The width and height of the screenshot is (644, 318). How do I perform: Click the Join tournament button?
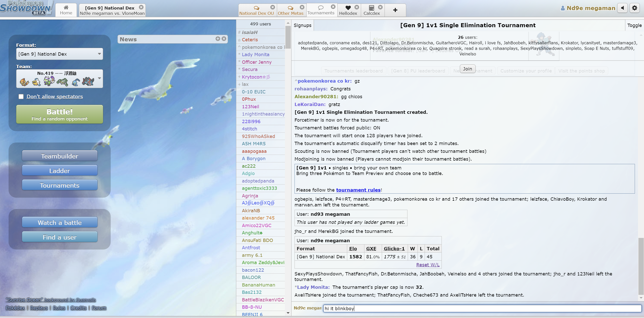tap(467, 69)
